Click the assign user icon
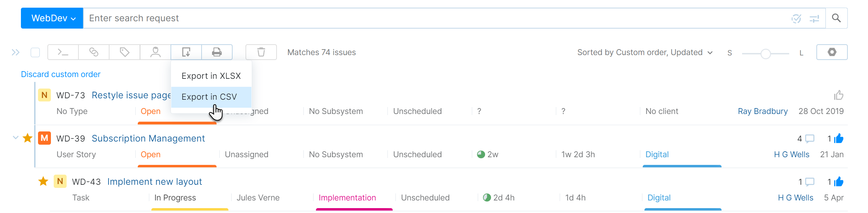Viewport: 868px width, 213px height. (155, 52)
